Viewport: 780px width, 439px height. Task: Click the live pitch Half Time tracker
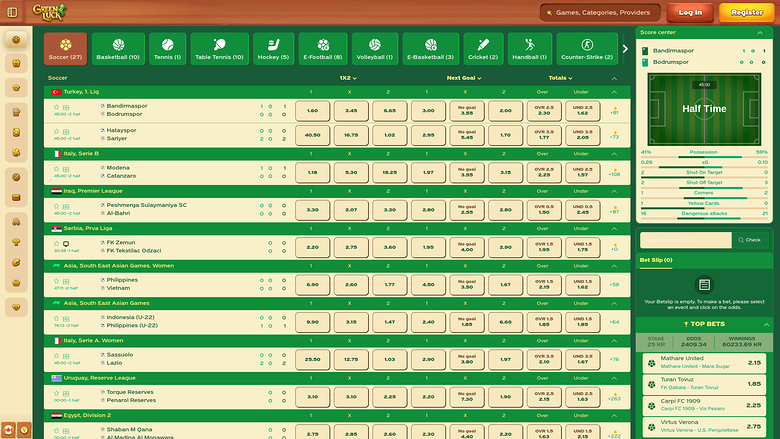704,109
